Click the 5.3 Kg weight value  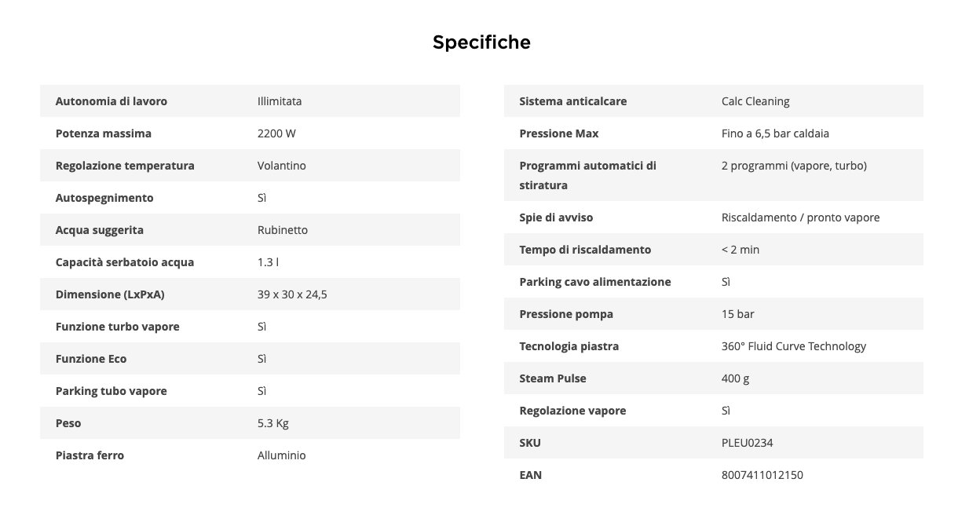(x=273, y=423)
